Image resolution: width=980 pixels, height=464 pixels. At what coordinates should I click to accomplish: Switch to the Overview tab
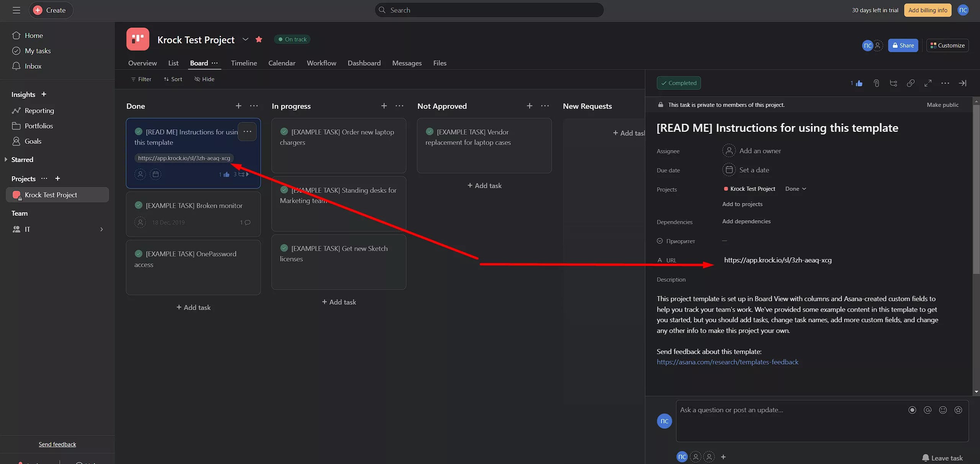[142, 63]
